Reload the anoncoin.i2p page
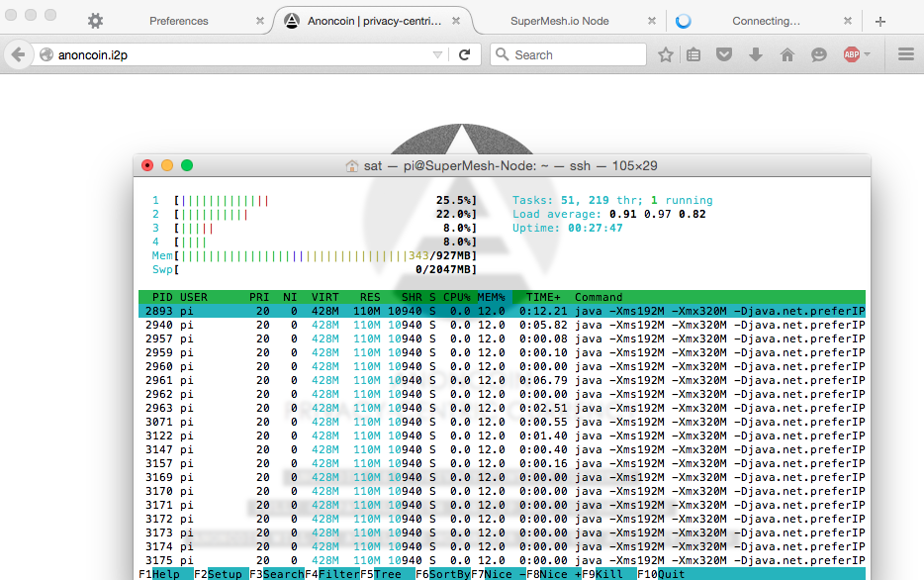The width and height of the screenshot is (924, 580). (464, 54)
